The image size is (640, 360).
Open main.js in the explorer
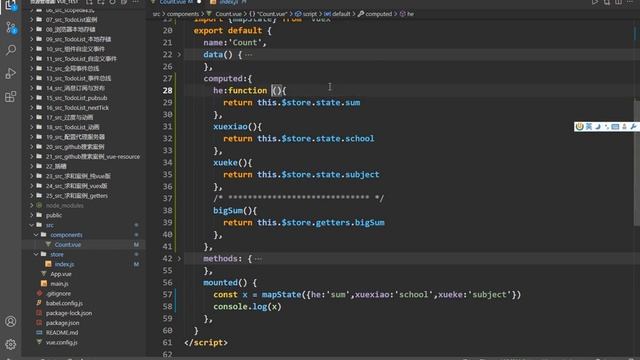(x=59, y=284)
